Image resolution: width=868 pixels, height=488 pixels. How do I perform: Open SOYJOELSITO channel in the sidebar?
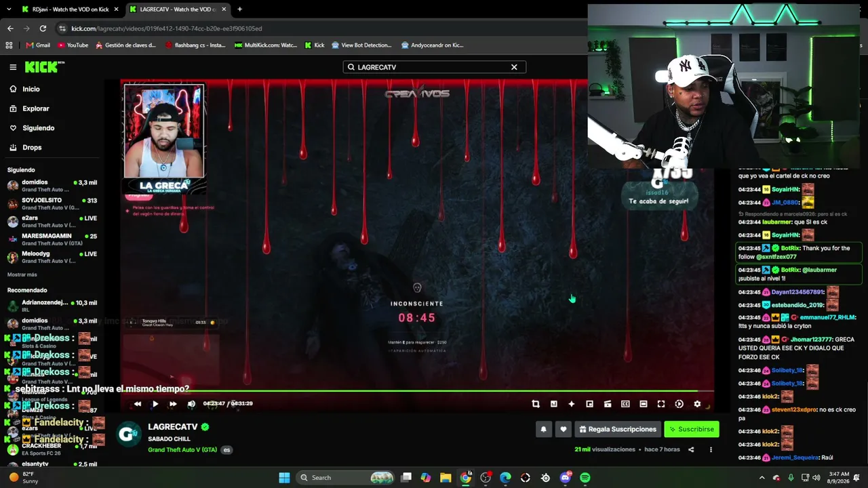tap(52, 203)
